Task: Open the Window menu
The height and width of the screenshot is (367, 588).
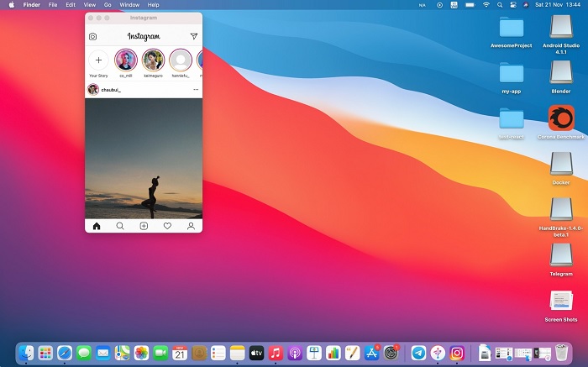Action: [129, 5]
